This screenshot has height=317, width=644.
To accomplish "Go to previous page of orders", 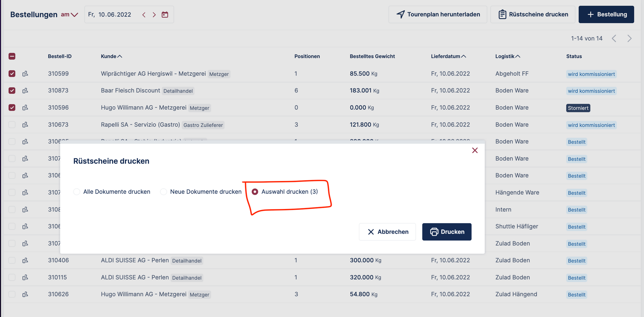I will coord(614,39).
